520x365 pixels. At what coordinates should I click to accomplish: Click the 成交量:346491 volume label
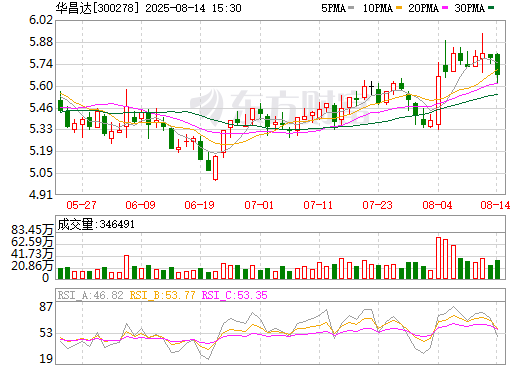(x=96, y=224)
